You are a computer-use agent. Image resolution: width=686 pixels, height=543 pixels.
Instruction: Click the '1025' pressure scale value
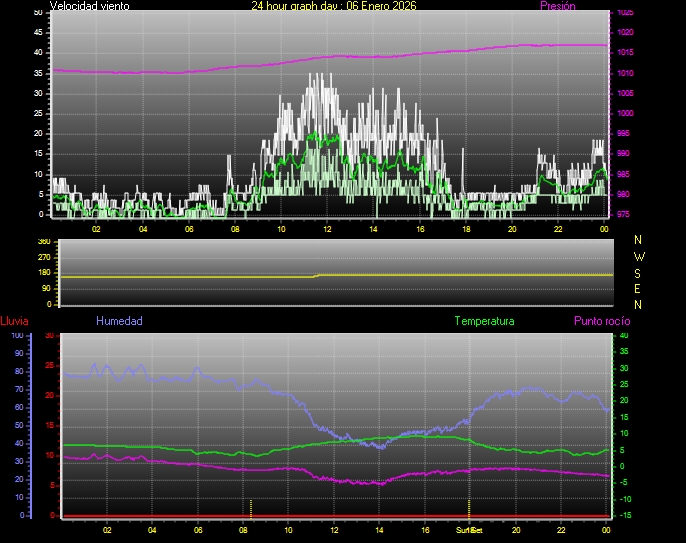click(x=625, y=13)
